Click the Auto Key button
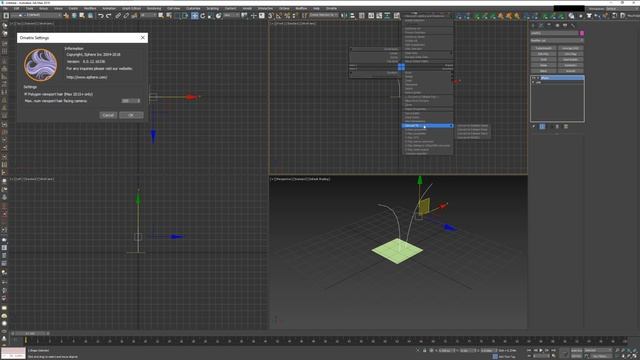Screen dimensions: 640x360 [x=577, y=350]
